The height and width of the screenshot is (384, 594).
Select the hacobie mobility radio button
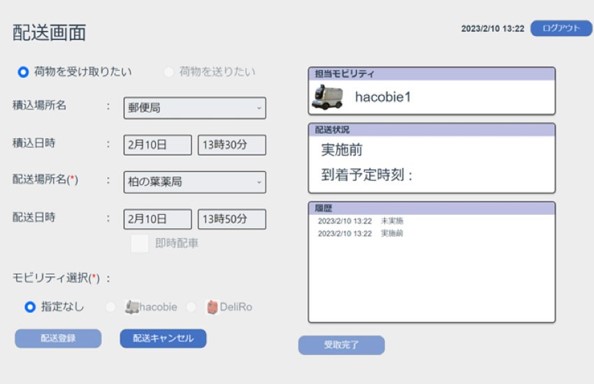tap(111, 307)
